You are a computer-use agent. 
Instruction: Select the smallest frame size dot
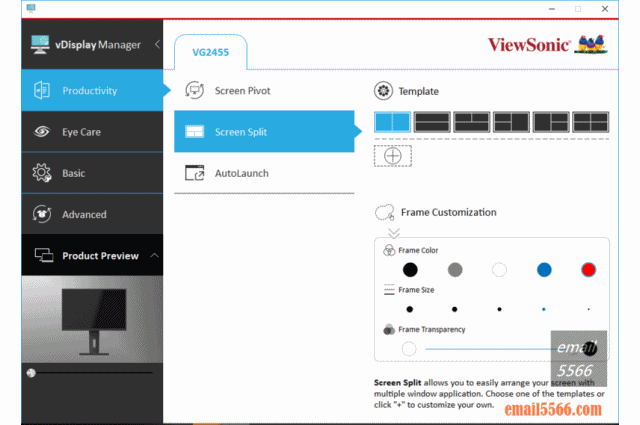(588, 309)
